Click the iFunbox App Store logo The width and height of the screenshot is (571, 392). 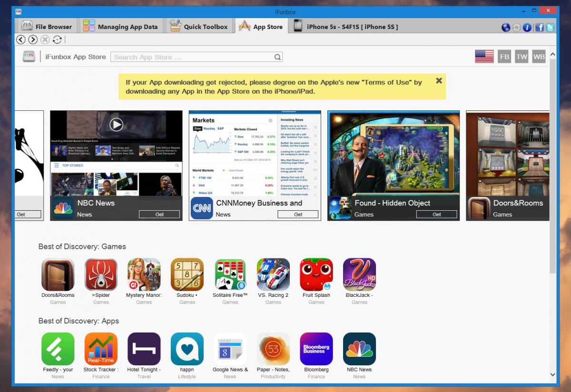(29, 57)
